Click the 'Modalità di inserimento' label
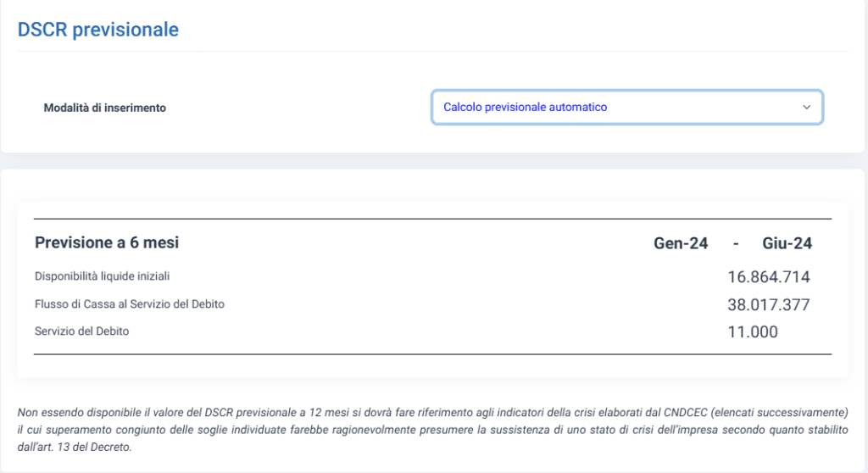The image size is (868, 473). (x=104, y=108)
